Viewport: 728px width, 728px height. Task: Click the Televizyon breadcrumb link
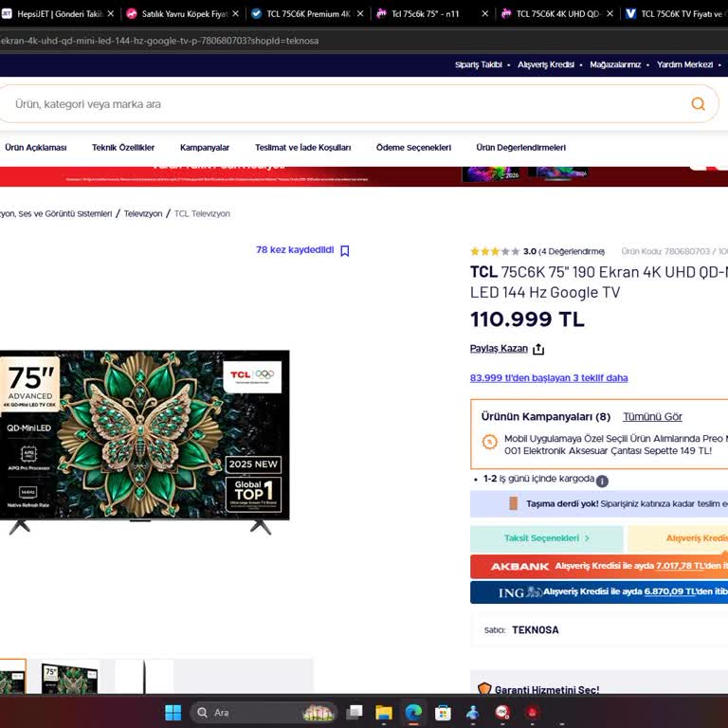[x=143, y=213]
